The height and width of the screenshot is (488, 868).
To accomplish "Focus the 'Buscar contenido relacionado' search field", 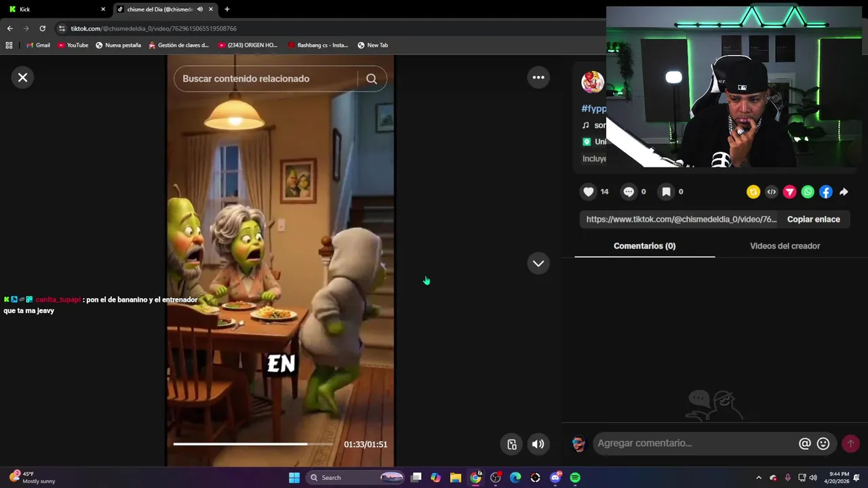I will [x=266, y=79].
